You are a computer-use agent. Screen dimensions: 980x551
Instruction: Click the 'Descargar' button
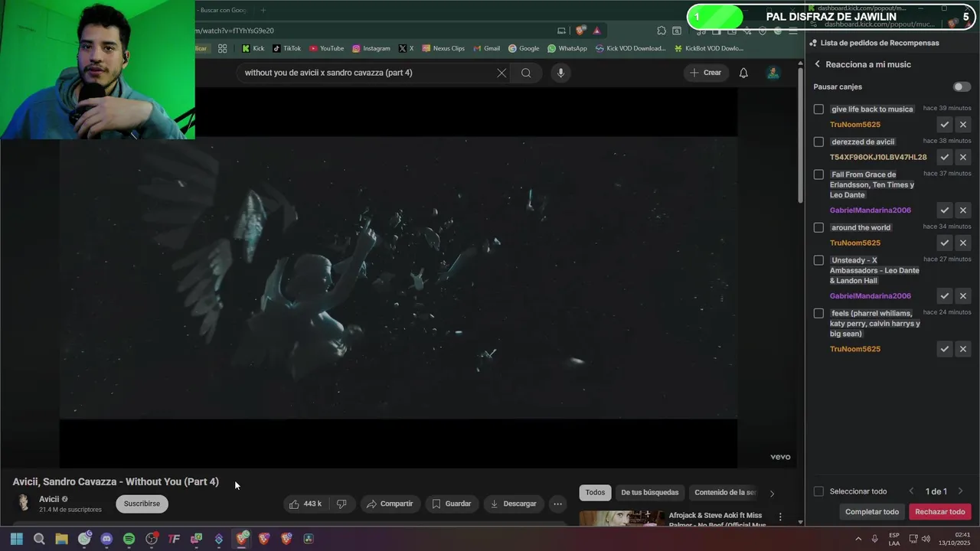(x=513, y=504)
